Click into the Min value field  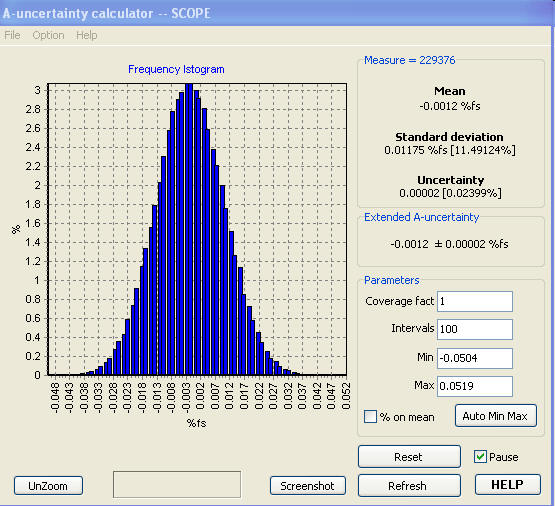click(x=475, y=358)
